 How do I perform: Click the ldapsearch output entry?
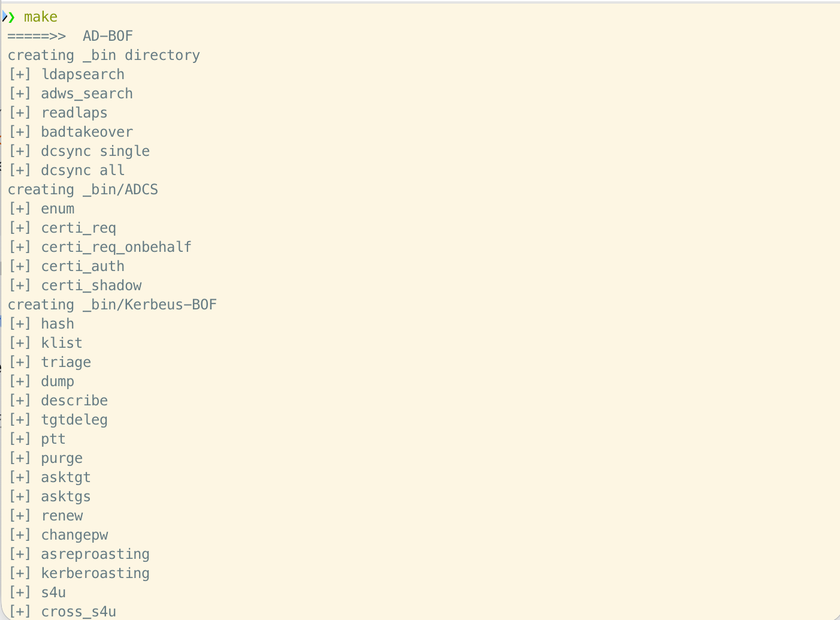83,74
